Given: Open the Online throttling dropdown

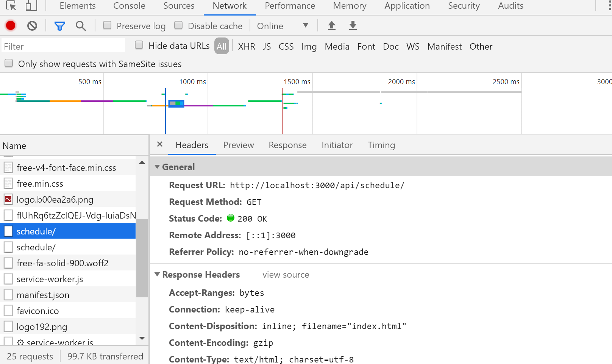Looking at the screenshot, I should click(x=283, y=26).
